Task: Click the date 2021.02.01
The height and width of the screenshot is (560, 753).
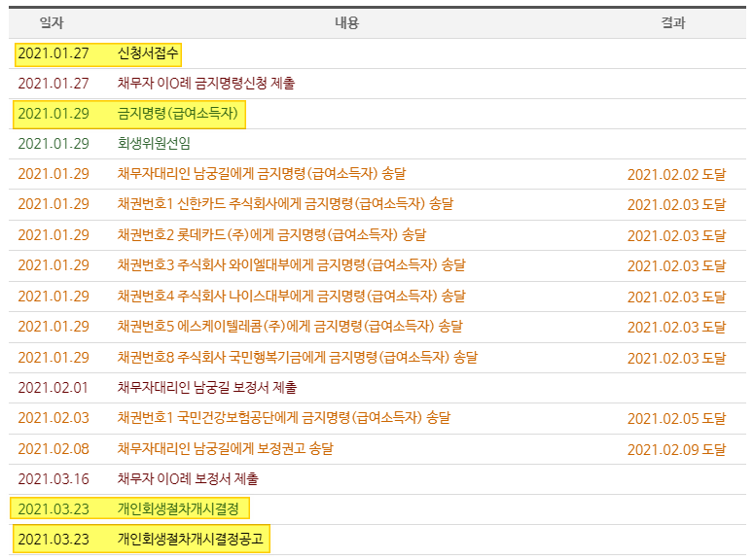Action: (53, 387)
